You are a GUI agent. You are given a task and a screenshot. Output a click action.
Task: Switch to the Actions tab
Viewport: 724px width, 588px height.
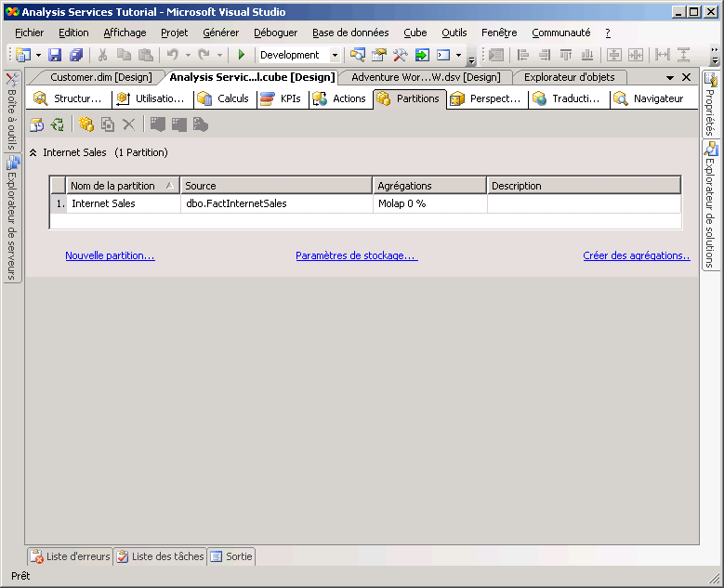tap(341, 98)
